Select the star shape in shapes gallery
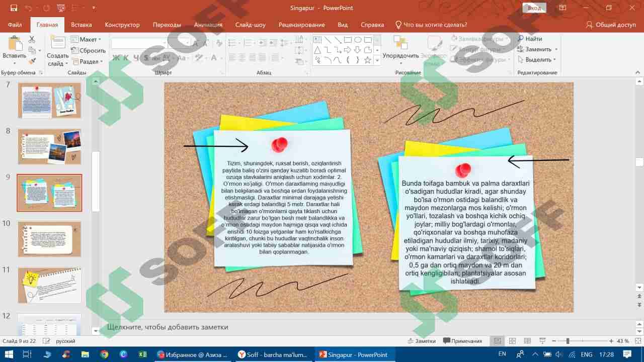Viewport: 644px width, 362px height. 368,60
